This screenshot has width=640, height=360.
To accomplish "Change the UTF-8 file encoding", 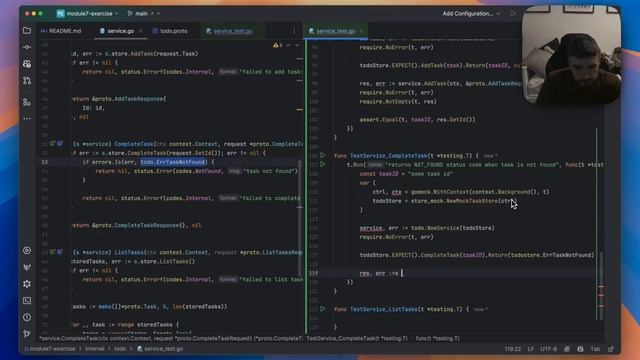I will click(x=549, y=349).
